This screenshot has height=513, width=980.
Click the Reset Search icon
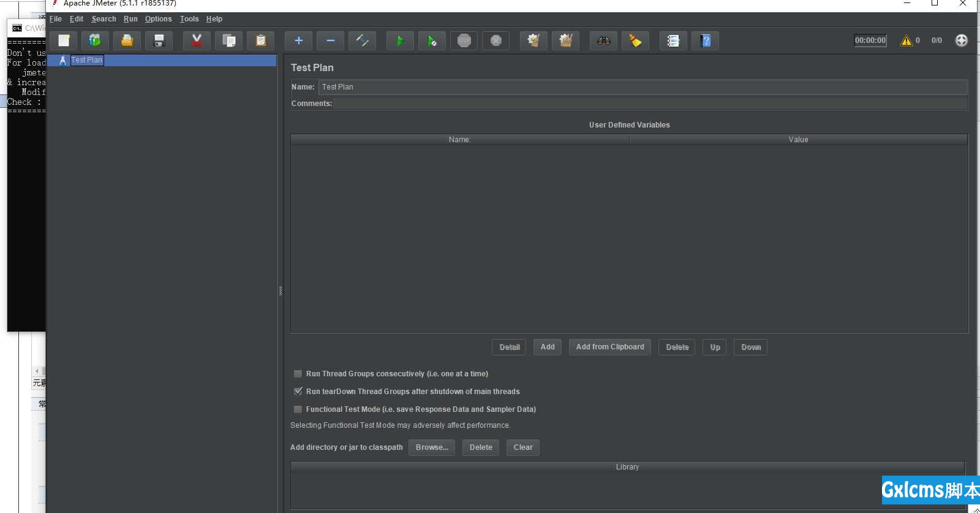635,40
